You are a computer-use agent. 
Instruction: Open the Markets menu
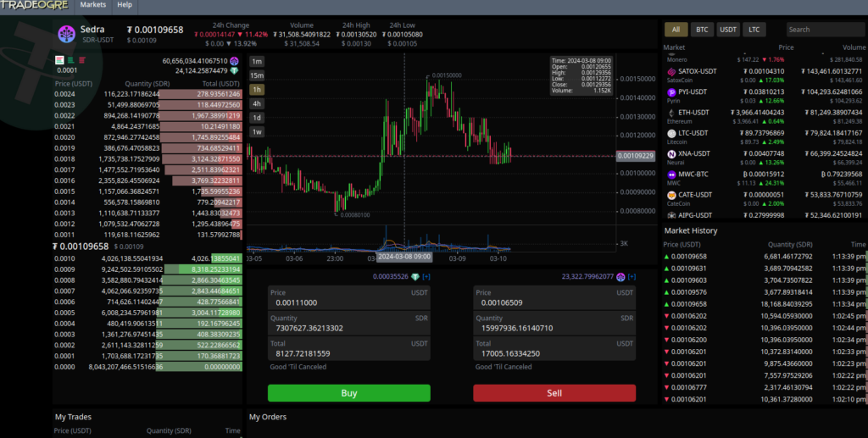[93, 5]
